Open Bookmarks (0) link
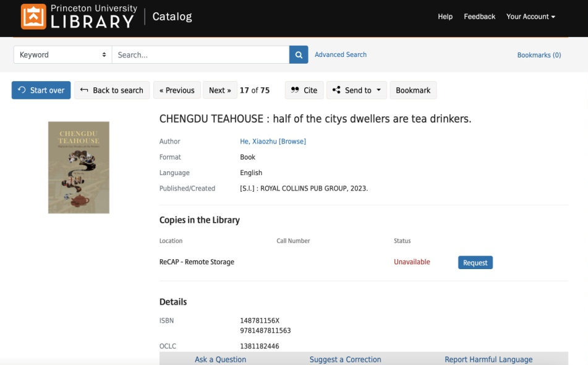Viewport: 588px width, 365px height. pyautogui.click(x=539, y=55)
